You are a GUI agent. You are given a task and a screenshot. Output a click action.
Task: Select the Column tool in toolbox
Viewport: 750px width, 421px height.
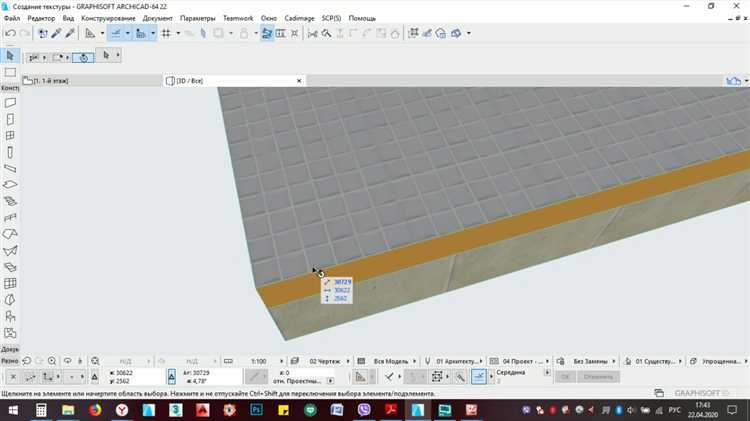click(10, 153)
